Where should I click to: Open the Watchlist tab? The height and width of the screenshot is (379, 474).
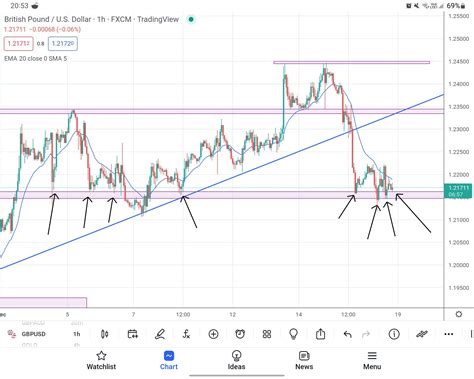tap(101, 361)
